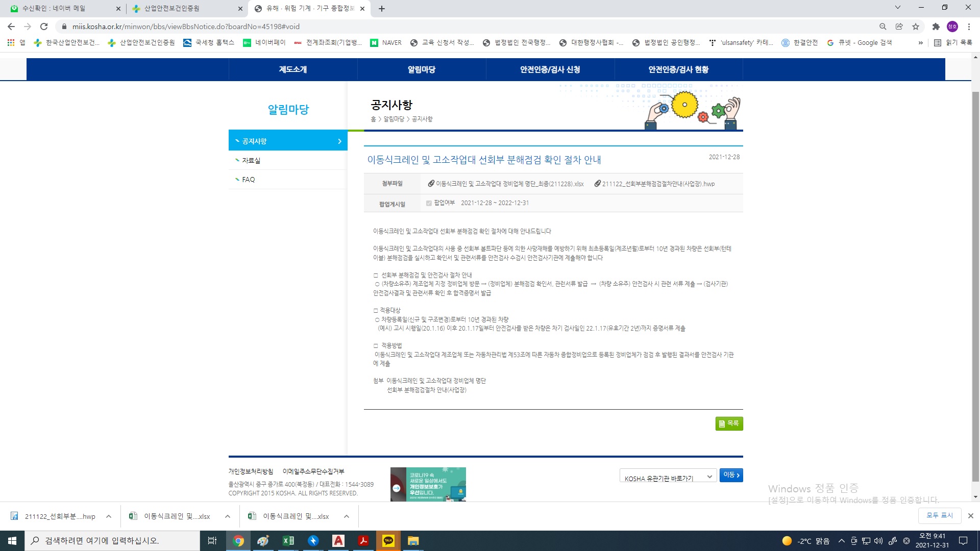
Task: Open Excel from the Windows taskbar
Action: (288, 541)
